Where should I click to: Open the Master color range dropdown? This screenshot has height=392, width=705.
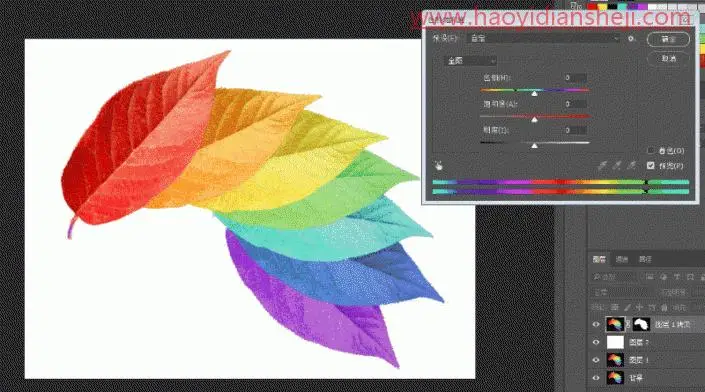(x=471, y=61)
